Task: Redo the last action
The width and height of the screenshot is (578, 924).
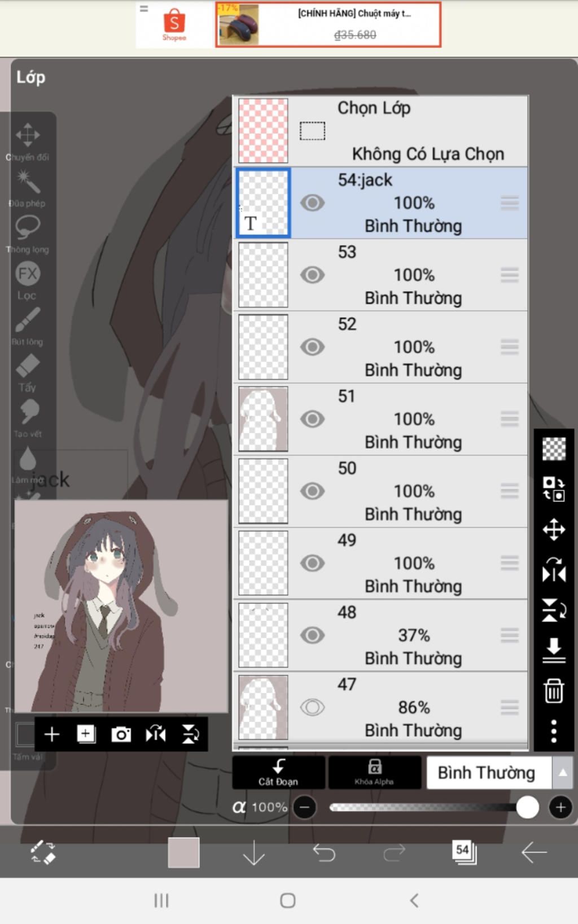Action: click(394, 852)
